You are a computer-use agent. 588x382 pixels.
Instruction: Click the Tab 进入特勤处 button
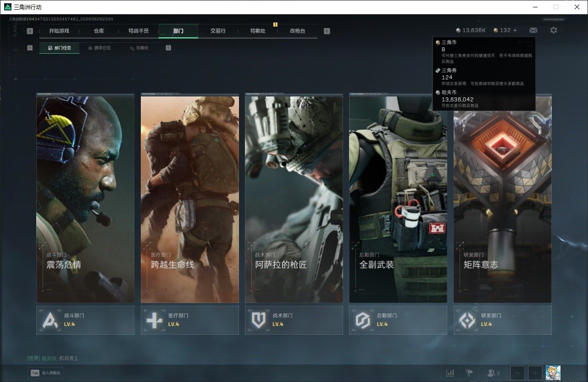(45, 373)
